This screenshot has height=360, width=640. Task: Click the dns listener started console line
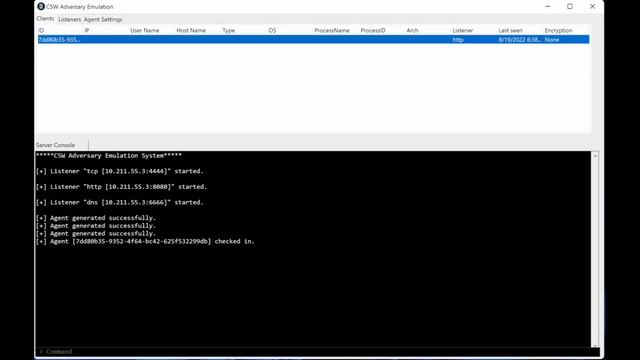120,202
